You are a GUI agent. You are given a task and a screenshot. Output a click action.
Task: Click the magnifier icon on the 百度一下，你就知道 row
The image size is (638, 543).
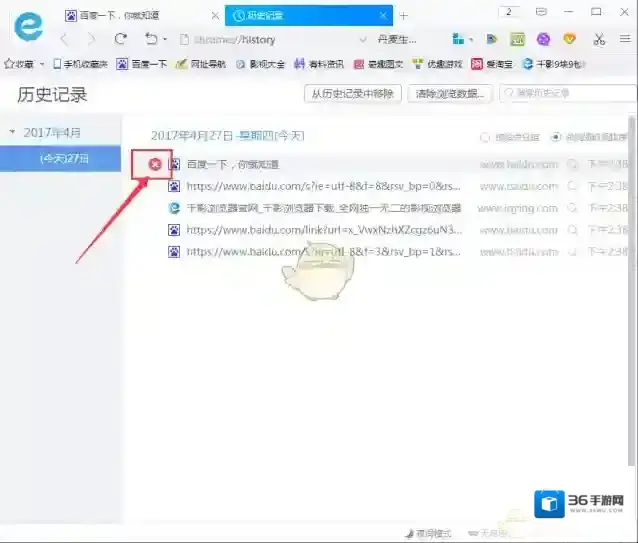tap(572, 164)
